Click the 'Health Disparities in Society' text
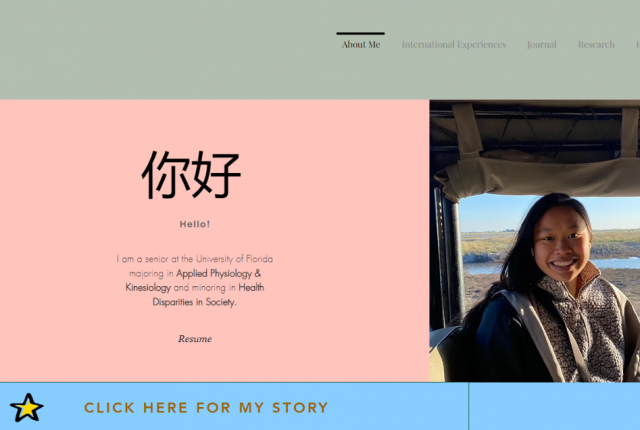The image size is (640, 430). [x=208, y=295]
